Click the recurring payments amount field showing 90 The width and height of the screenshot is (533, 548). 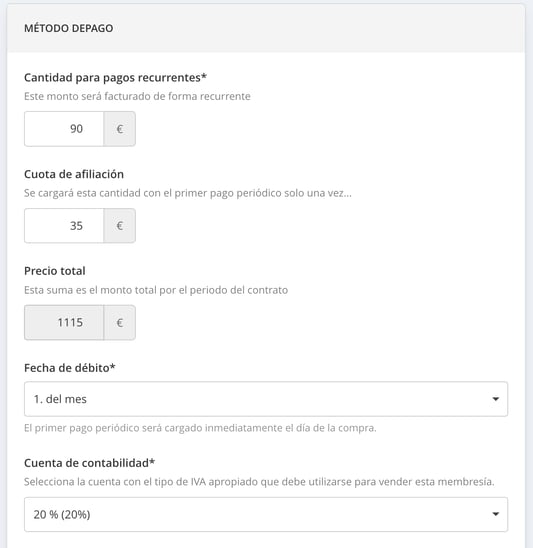tap(64, 129)
